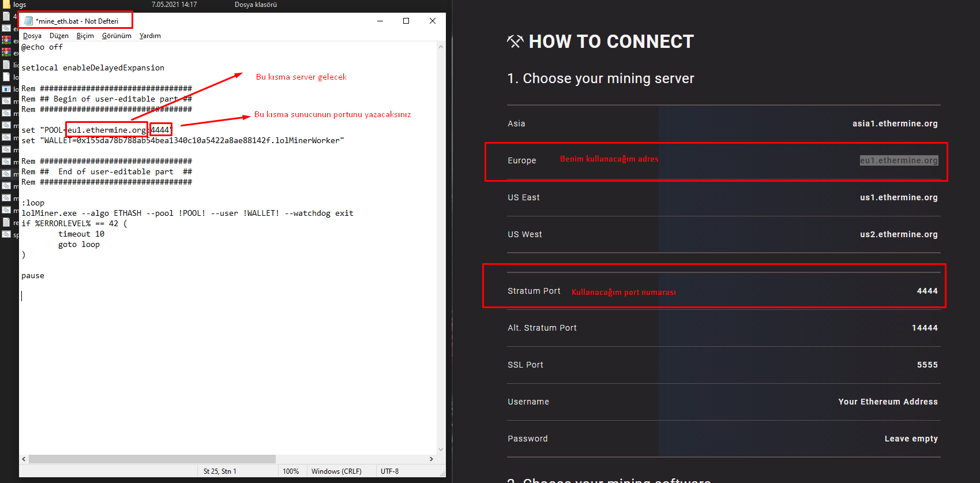Viewport: 980px width, 483px height.
Task: Click the us1.ethermine.org server address
Action: tap(899, 197)
